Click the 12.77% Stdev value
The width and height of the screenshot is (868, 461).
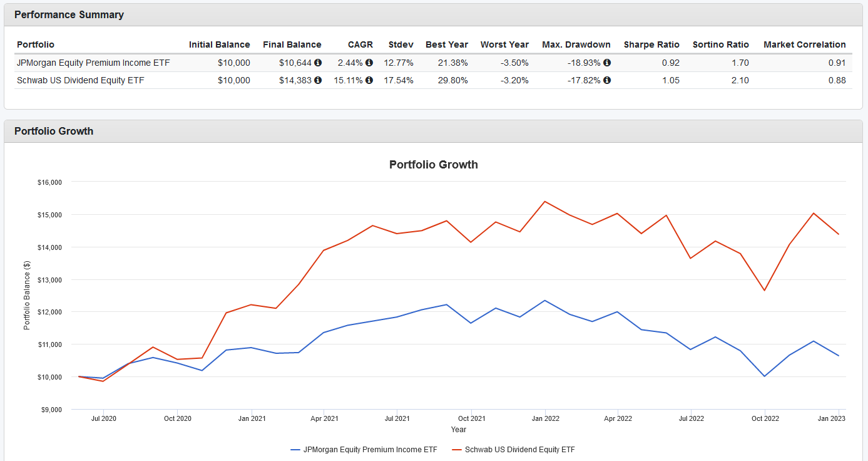pos(399,63)
